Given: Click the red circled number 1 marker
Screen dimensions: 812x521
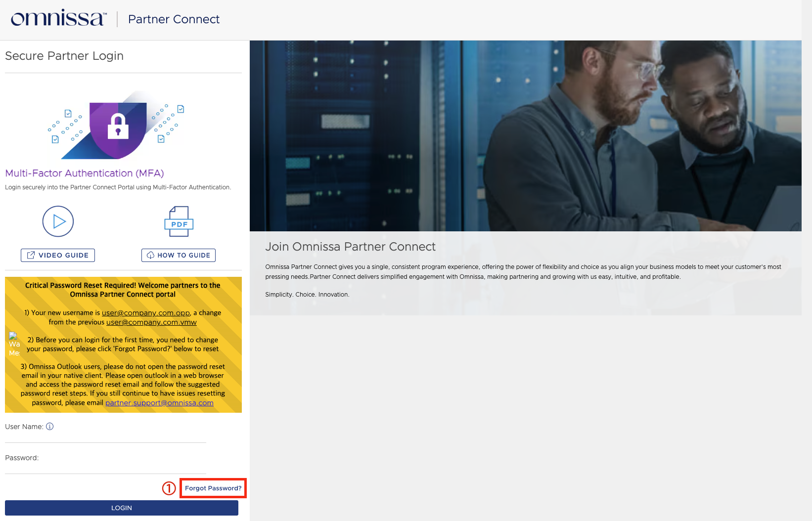Looking at the screenshot, I should click(169, 488).
